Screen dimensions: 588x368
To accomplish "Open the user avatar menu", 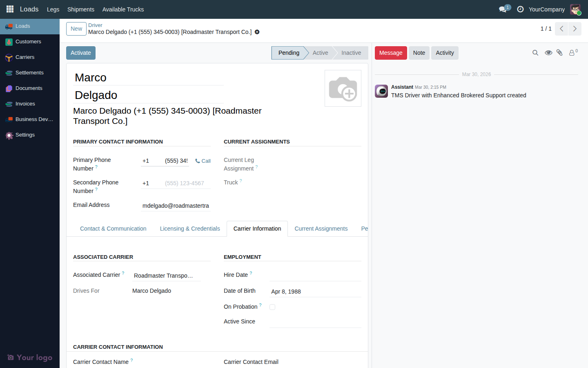I will 575,9.
